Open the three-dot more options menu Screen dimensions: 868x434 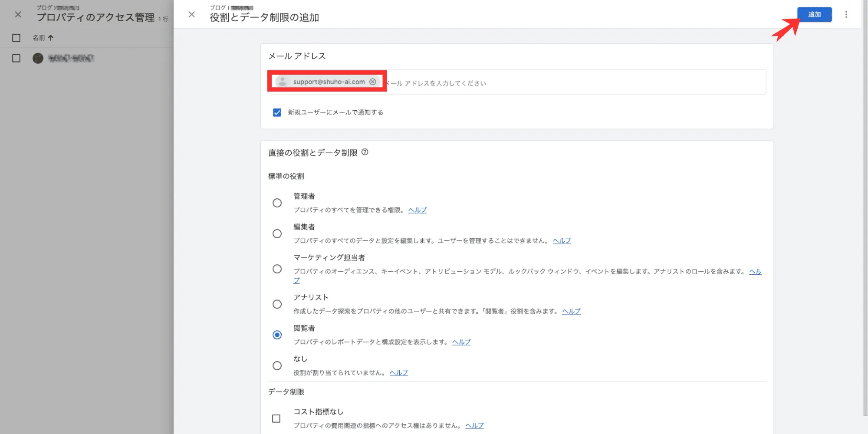coord(846,14)
